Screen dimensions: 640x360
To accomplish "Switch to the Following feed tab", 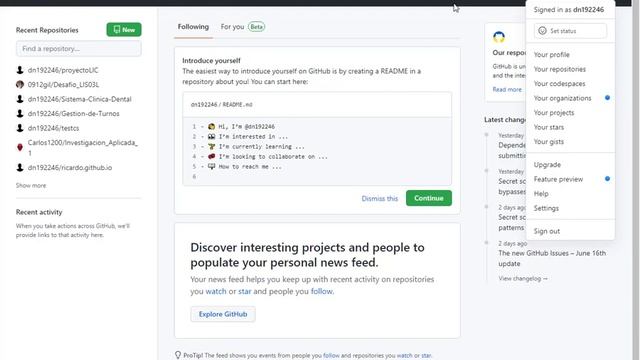I will pyautogui.click(x=193, y=27).
